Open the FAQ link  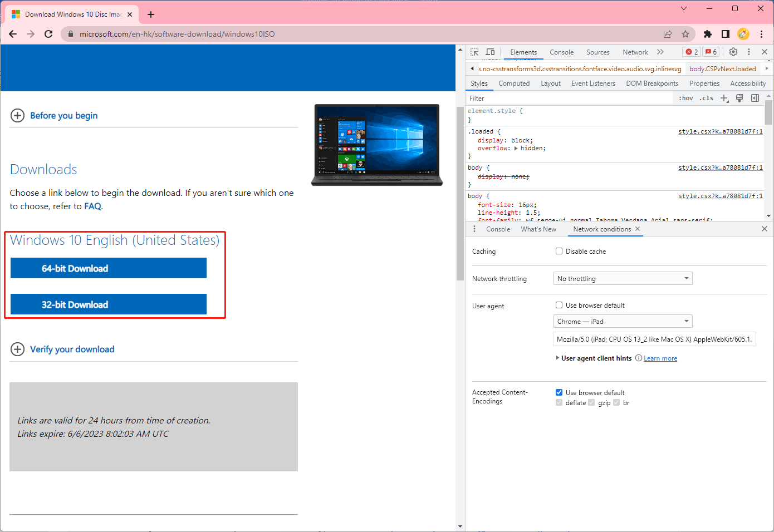92,206
